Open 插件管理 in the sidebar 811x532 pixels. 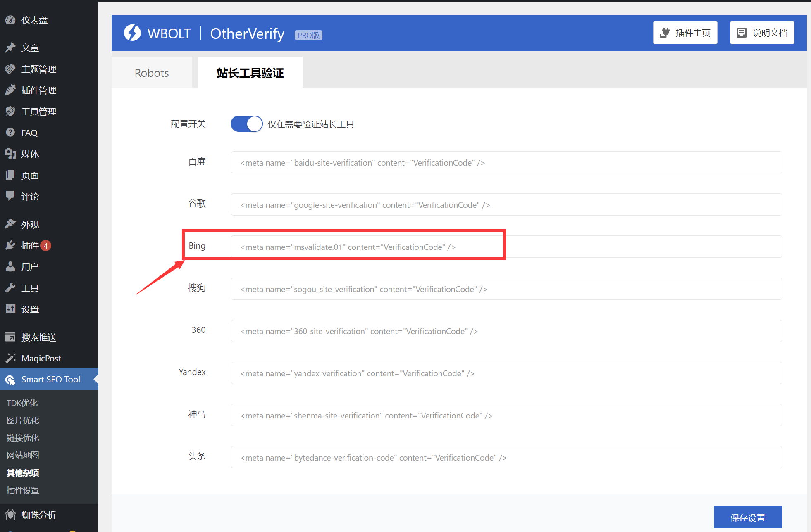pos(39,90)
